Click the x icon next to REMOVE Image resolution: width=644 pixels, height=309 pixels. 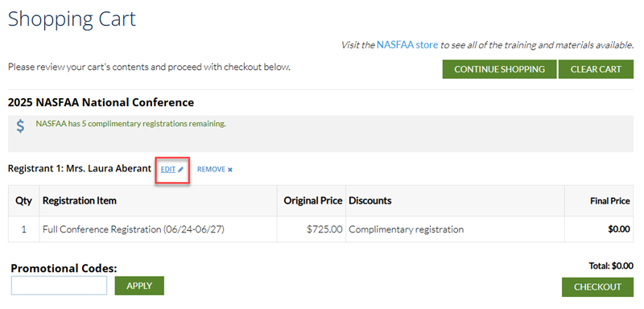230,170
